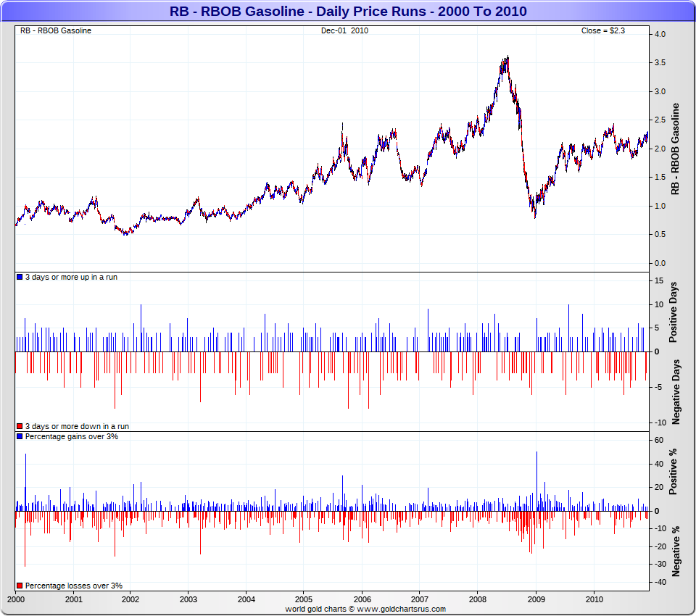The width and height of the screenshot is (696, 616).
Task: Click the 60 tick on the Positive % axis
Action: click(x=659, y=440)
